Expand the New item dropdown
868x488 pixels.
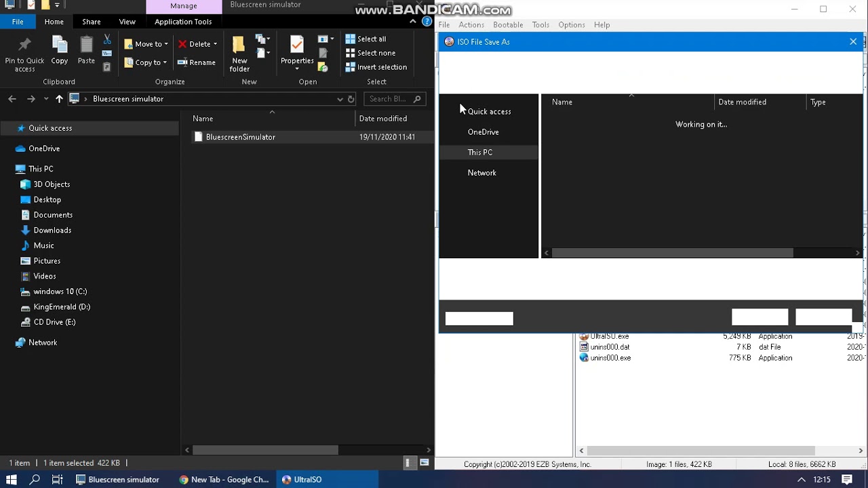[262, 39]
